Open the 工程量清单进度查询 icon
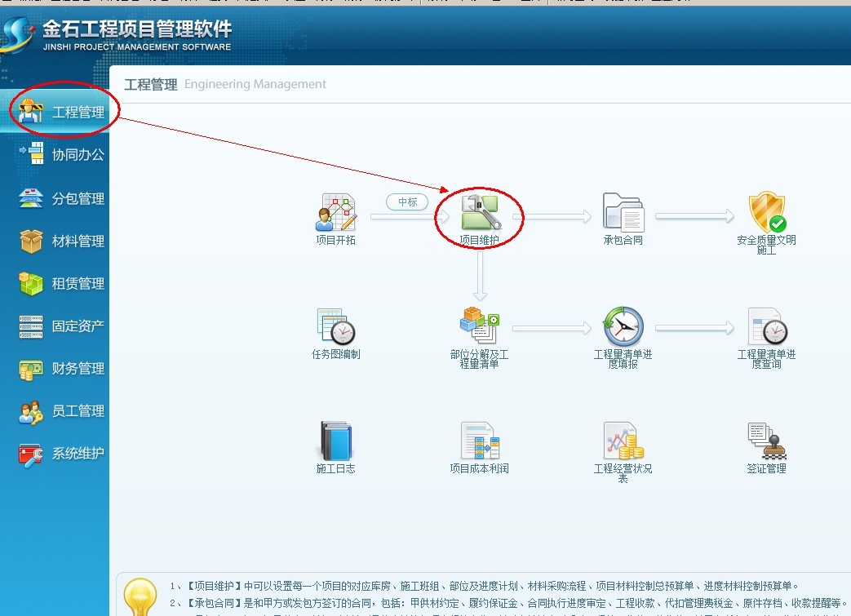This screenshot has height=616, width=851. click(767, 326)
